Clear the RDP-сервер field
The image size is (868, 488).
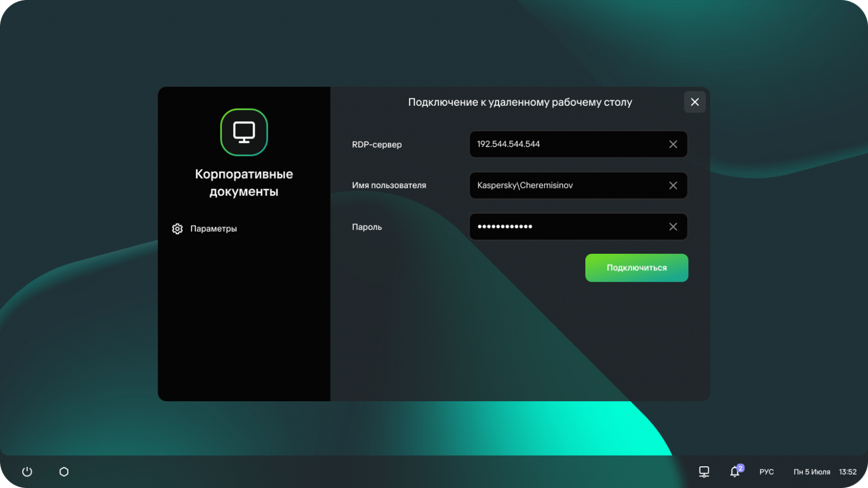pyautogui.click(x=673, y=144)
